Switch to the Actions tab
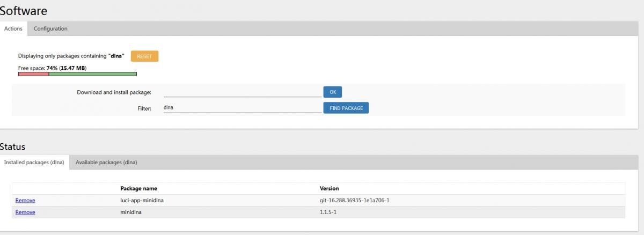This screenshot has height=235, width=644. click(x=13, y=29)
